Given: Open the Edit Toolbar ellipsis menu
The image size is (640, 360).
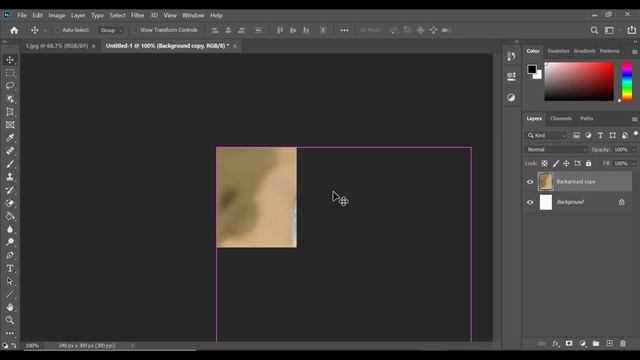Looking at the screenshot, I should 10,333.
